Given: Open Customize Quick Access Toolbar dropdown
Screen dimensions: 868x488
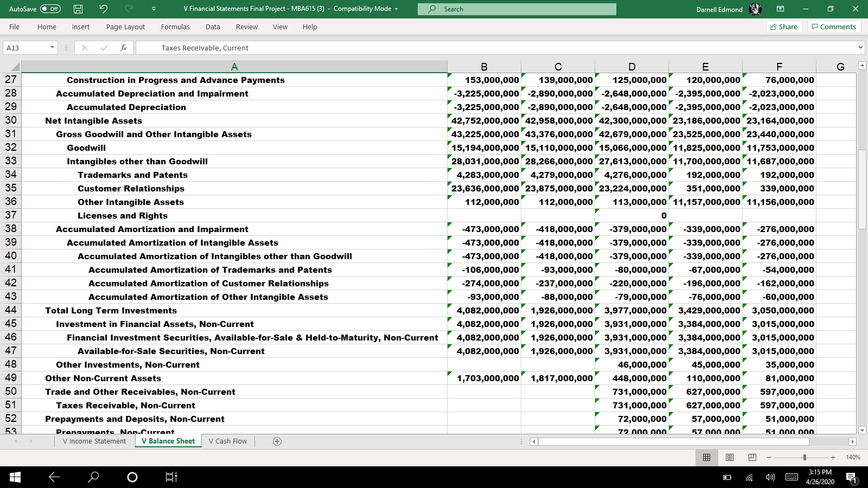Looking at the screenshot, I should coord(154,9).
